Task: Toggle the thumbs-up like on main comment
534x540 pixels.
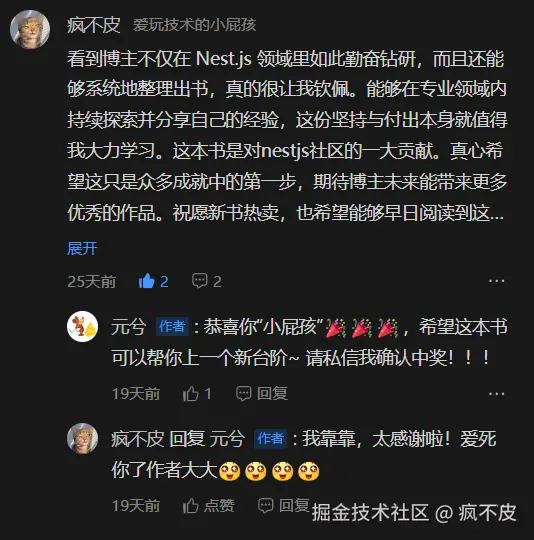Action: coord(147,281)
